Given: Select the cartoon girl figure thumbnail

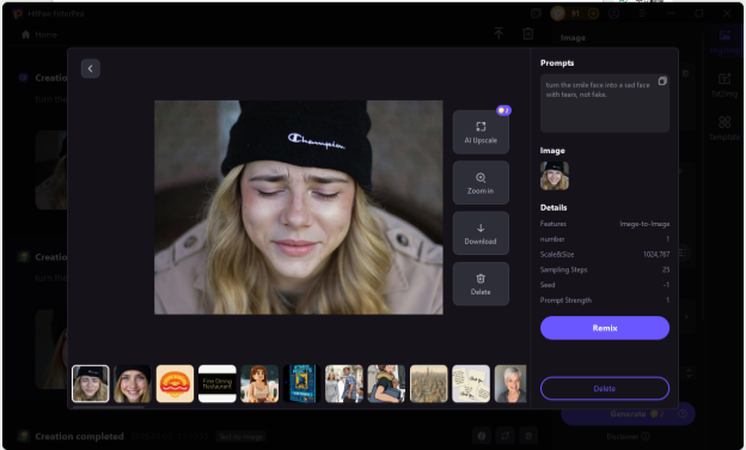Looking at the screenshot, I should pyautogui.click(x=259, y=384).
